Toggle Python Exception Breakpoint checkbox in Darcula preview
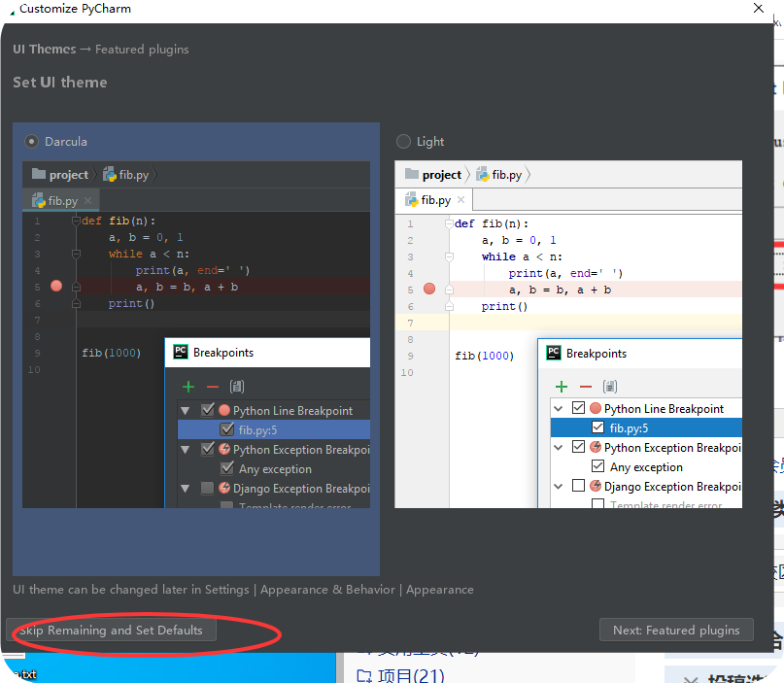The height and width of the screenshot is (683, 784). point(208,449)
